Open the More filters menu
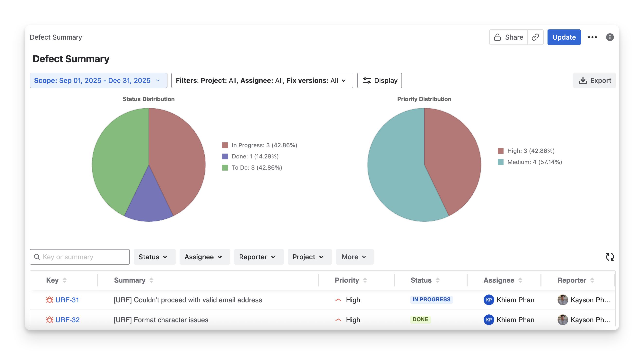Viewport: 644px width, 355px height. 354,257
